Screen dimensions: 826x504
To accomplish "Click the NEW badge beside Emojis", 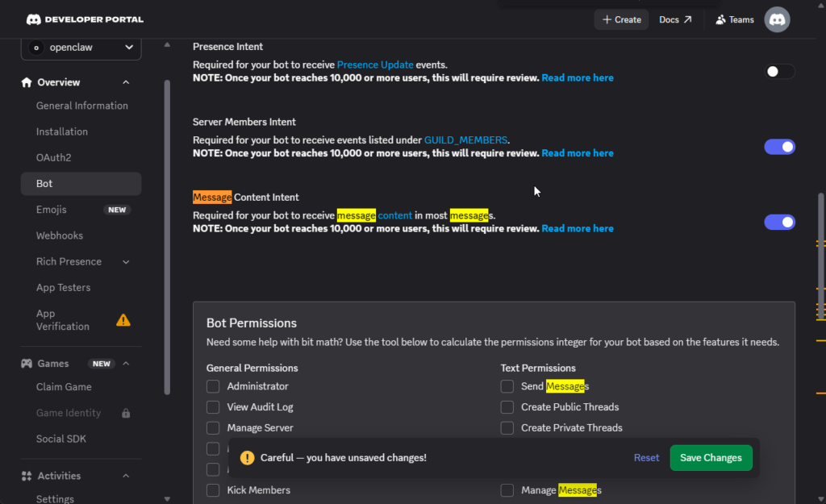I will (117, 210).
